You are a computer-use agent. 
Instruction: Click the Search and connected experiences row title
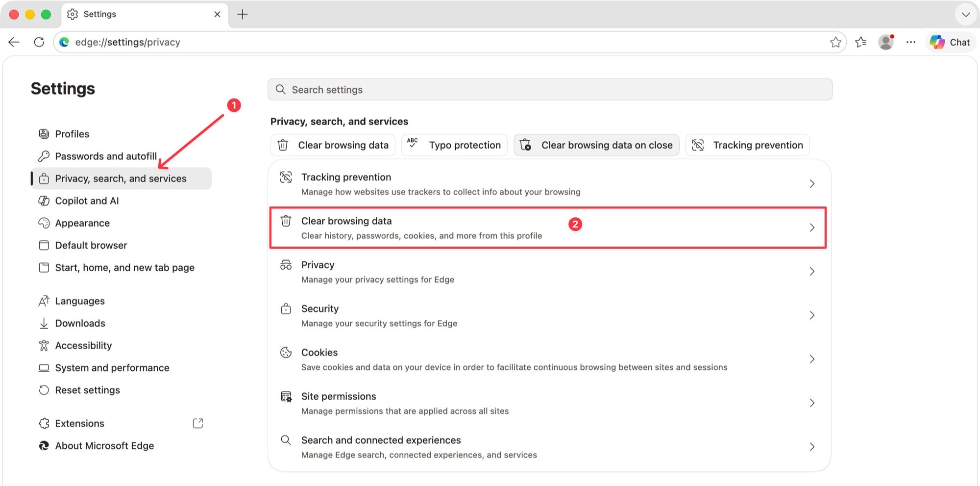point(381,440)
